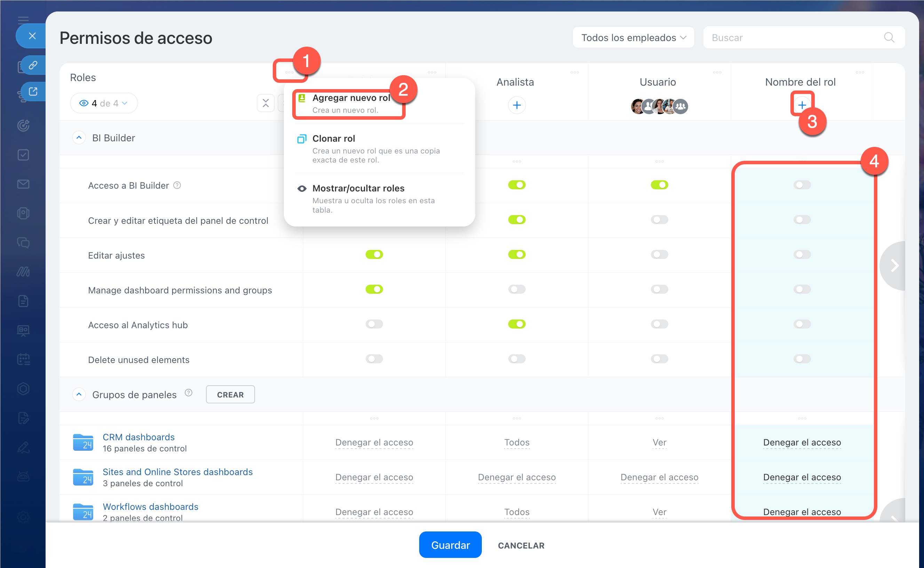The width and height of the screenshot is (924, 568).
Task: Open the Todos los empleados dropdown
Action: coord(633,38)
